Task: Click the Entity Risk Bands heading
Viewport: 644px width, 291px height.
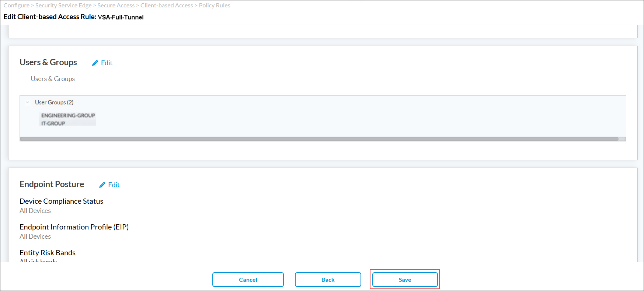Action: (x=48, y=253)
